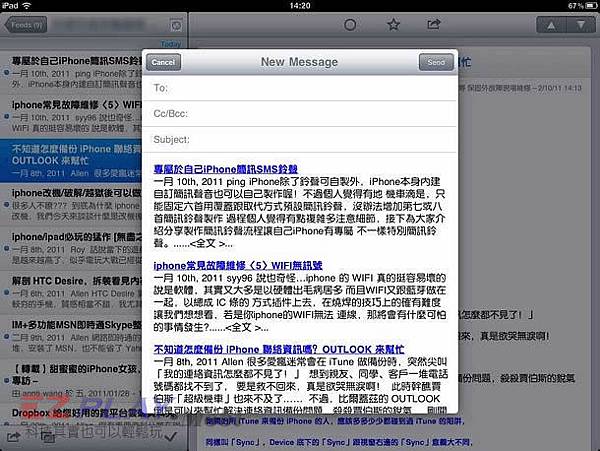The image size is (600, 451).
Task: Open the WIFI無訊號 article link in message
Action: coord(238,266)
